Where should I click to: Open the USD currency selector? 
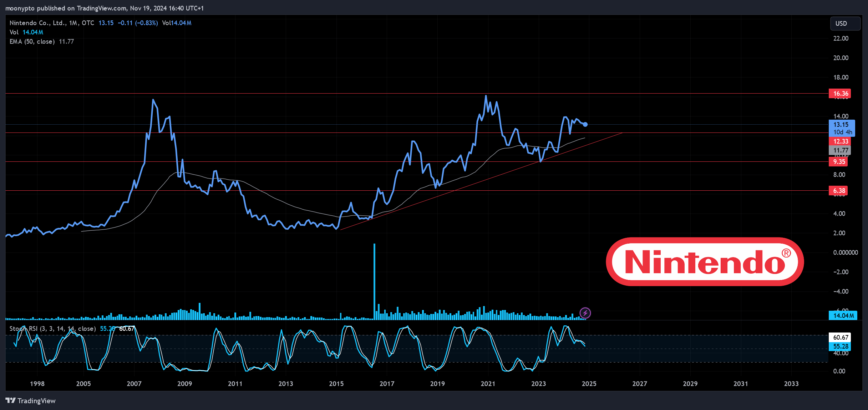pos(845,23)
